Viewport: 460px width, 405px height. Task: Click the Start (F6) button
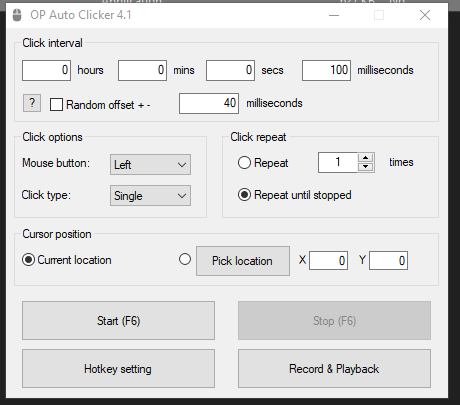118,321
